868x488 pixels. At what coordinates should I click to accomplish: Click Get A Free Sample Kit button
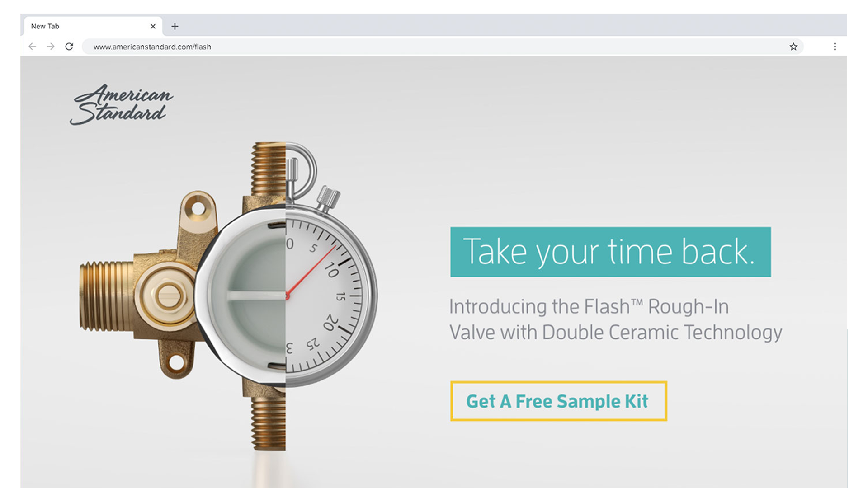[559, 401]
